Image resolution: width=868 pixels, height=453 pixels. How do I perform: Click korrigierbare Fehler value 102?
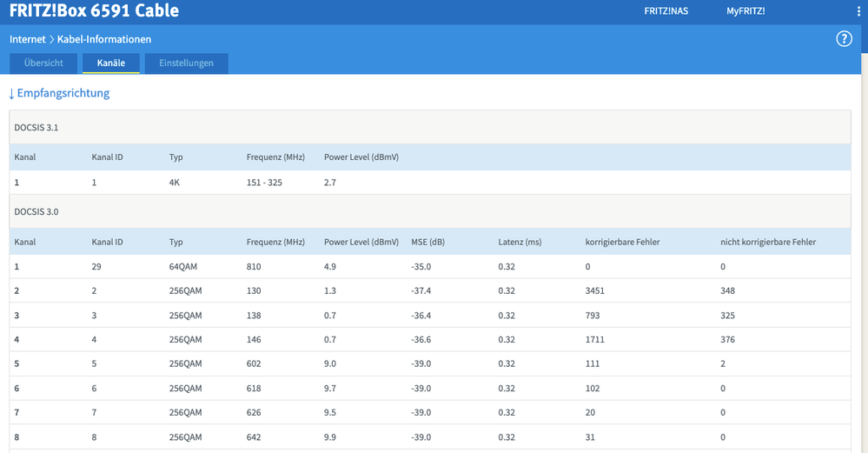[x=593, y=388]
